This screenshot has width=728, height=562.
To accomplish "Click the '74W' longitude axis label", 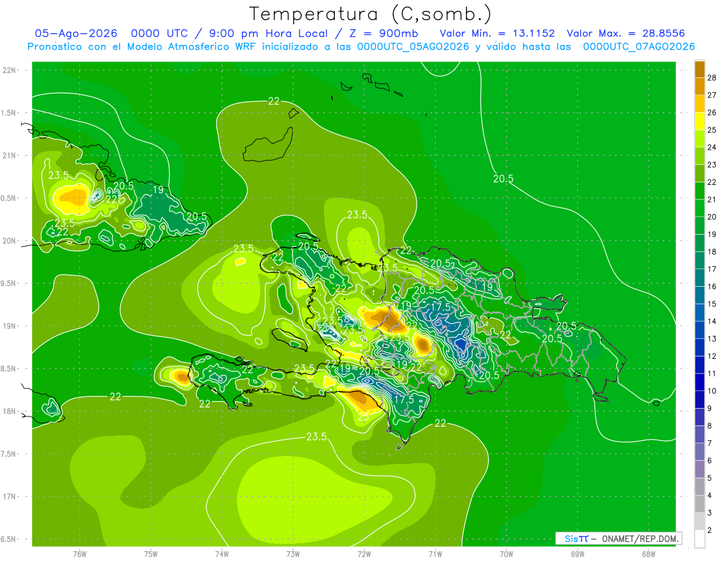I will click(222, 554).
